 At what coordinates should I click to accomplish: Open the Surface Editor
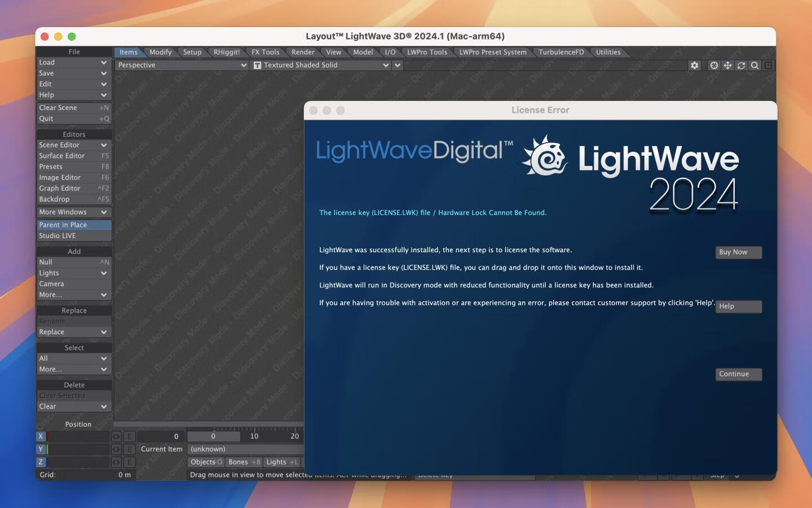[x=74, y=156]
